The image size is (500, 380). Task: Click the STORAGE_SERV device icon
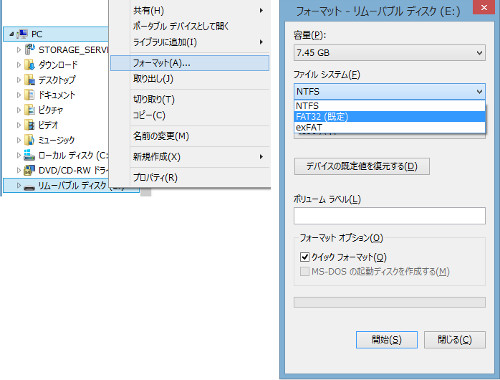[30, 49]
